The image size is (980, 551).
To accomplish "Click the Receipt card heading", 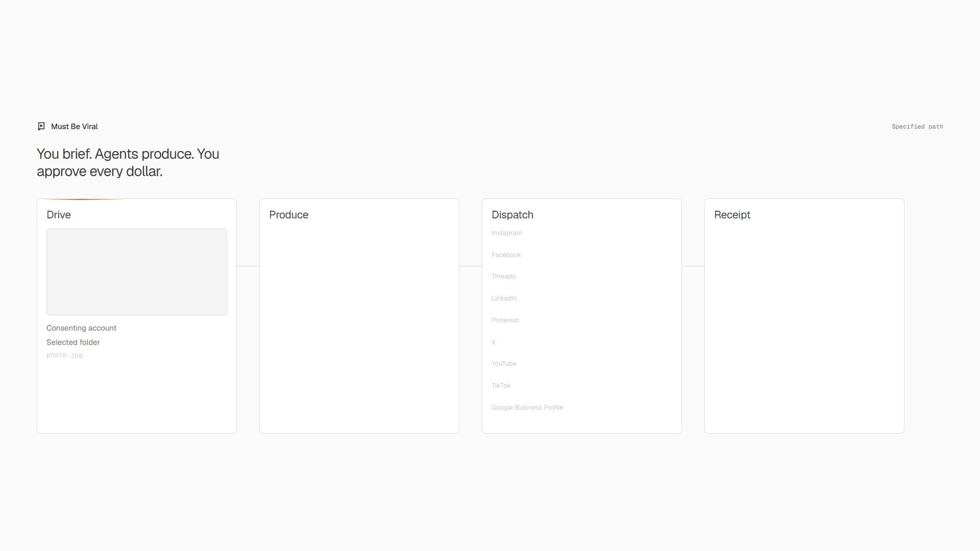I will tap(732, 215).
